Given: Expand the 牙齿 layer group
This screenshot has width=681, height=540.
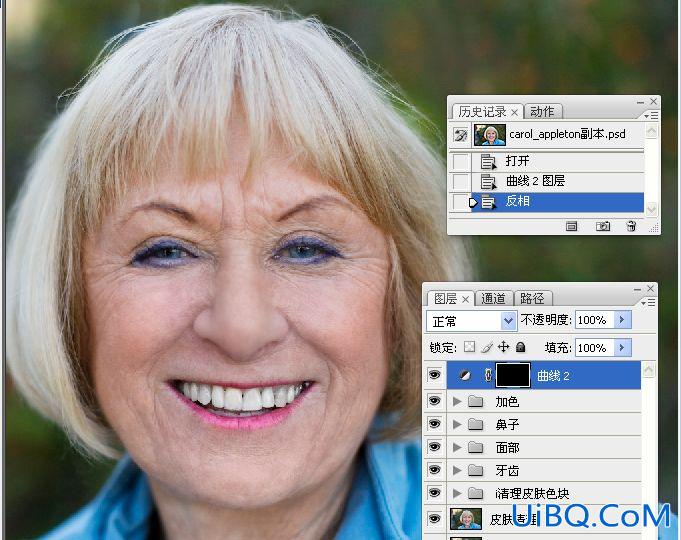Looking at the screenshot, I should pyautogui.click(x=456, y=470).
